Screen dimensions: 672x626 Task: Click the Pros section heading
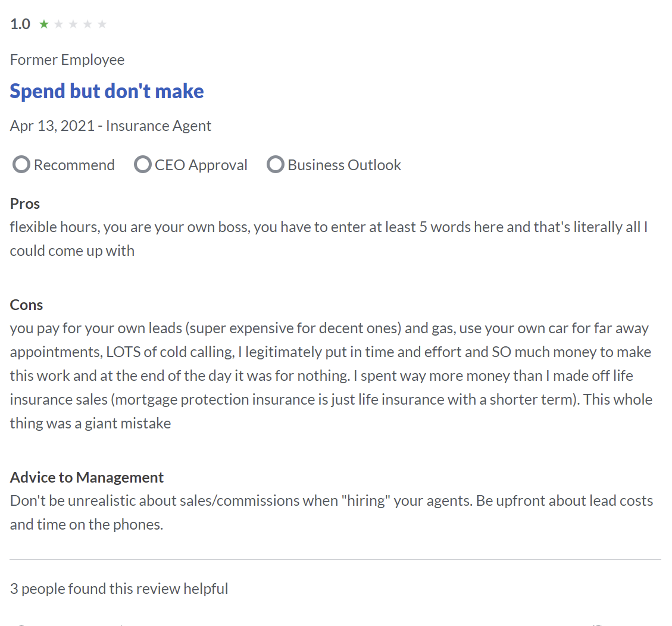25,204
